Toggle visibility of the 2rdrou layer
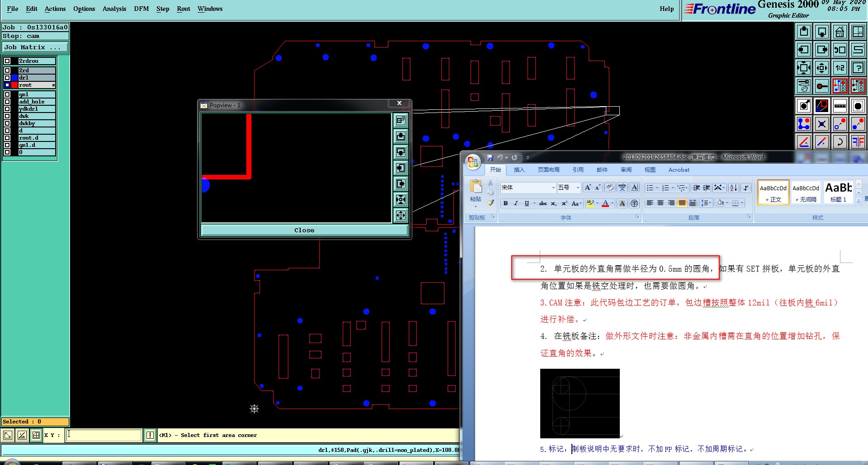Image resolution: width=868 pixels, height=465 pixels. 7,61
